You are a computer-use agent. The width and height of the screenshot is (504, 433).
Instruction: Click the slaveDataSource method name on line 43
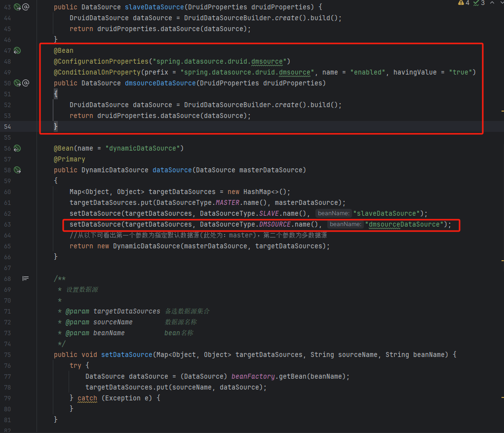[155, 7]
